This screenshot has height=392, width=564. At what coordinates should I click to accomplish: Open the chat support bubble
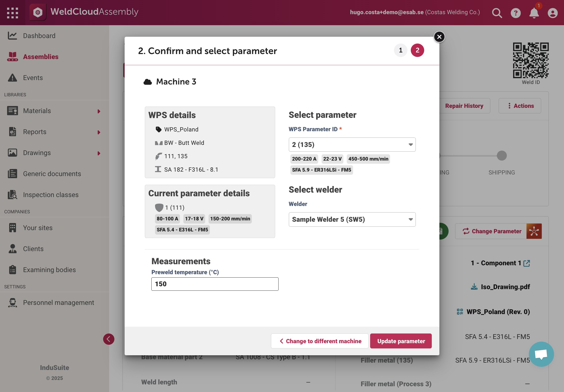(541, 354)
